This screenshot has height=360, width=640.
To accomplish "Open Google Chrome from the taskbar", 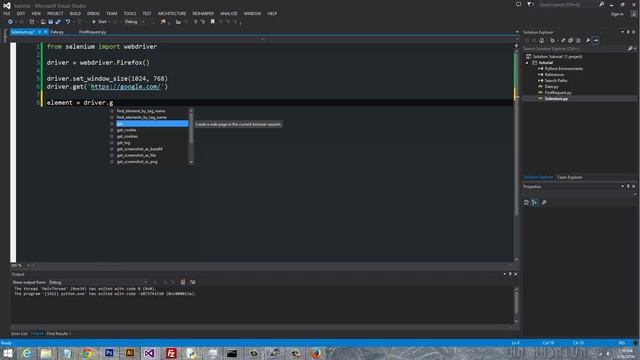I will tap(87, 353).
